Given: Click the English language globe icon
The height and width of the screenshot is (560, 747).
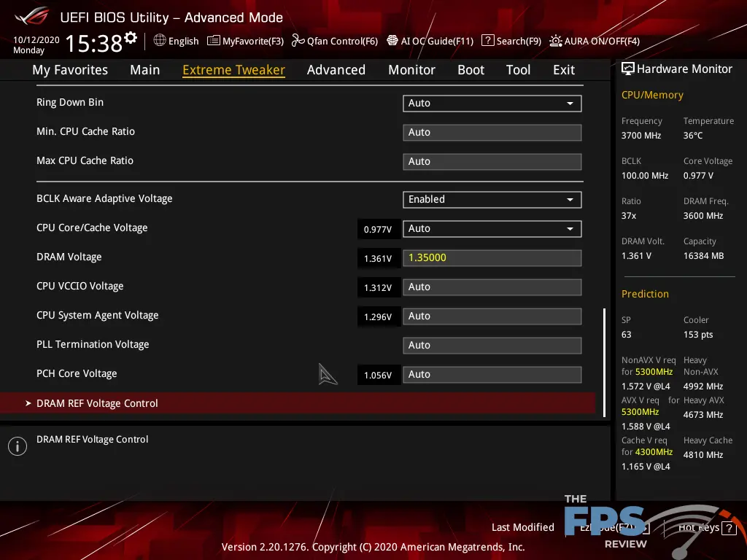Looking at the screenshot, I should tap(160, 41).
